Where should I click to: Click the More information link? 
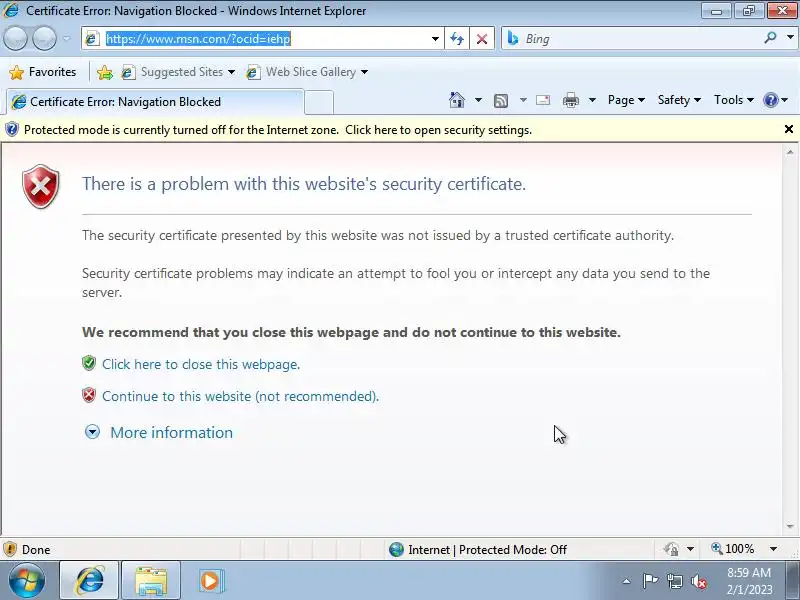pos(171,433)
